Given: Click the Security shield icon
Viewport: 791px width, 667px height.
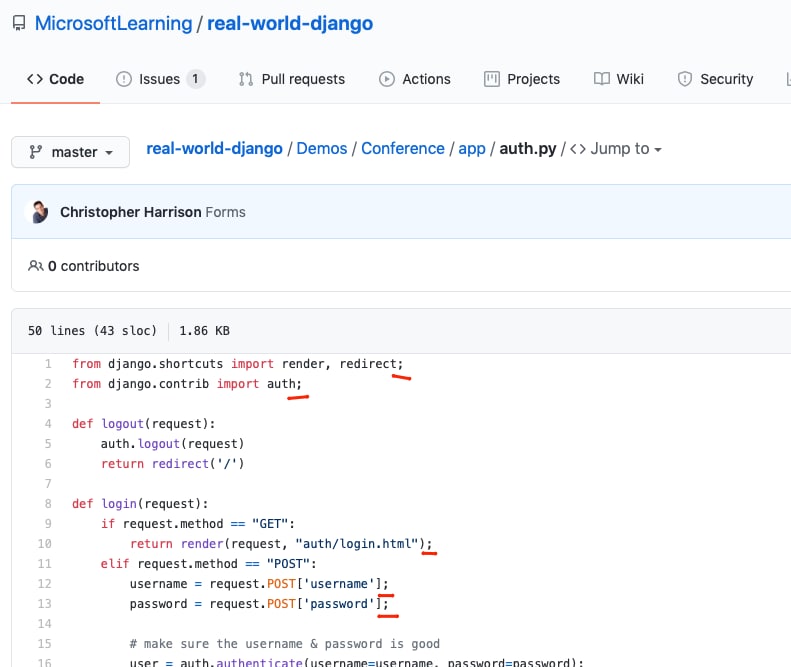Looking at the screenshot, I should pos(685,79).
